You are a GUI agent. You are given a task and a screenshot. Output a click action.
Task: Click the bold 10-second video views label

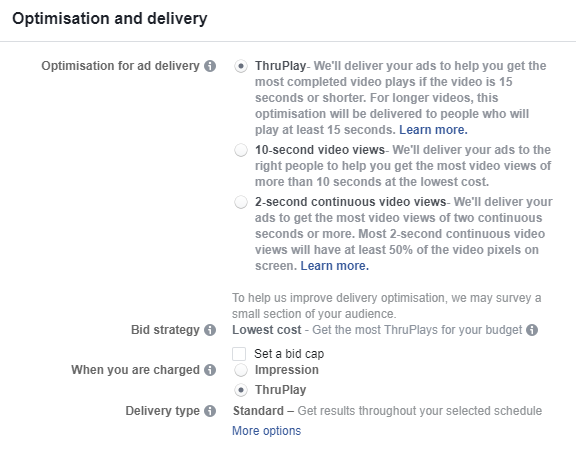[x=320, y=150]
